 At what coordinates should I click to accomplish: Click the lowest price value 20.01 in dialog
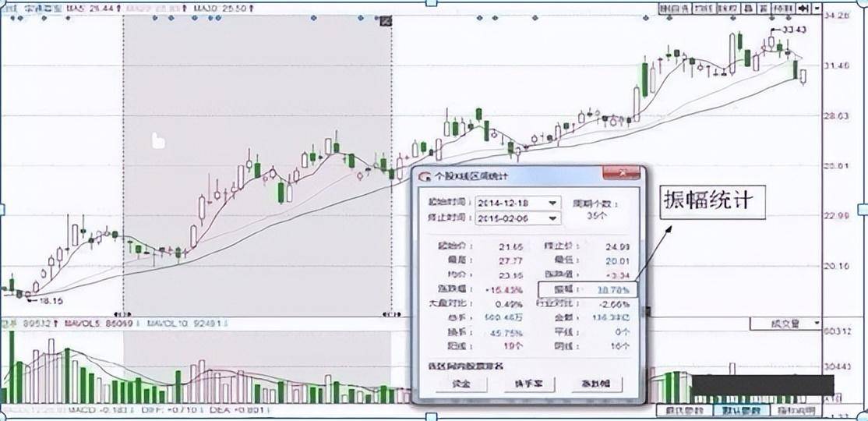617,260
